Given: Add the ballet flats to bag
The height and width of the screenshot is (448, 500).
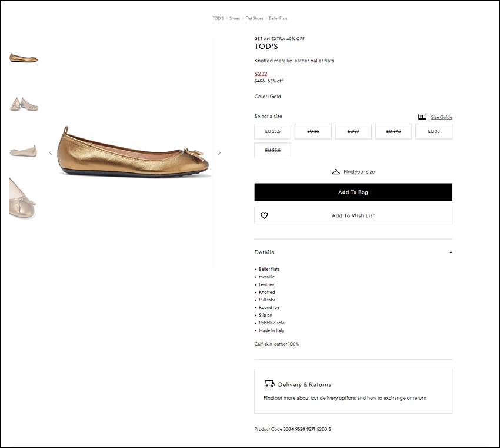Looking at the screenshot, I should pos(353,192).
